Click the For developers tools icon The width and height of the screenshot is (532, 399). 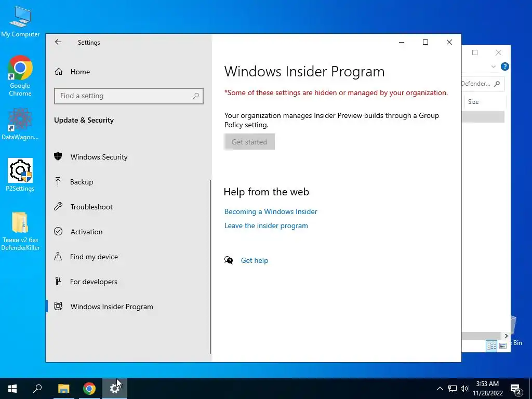point(58,281)
